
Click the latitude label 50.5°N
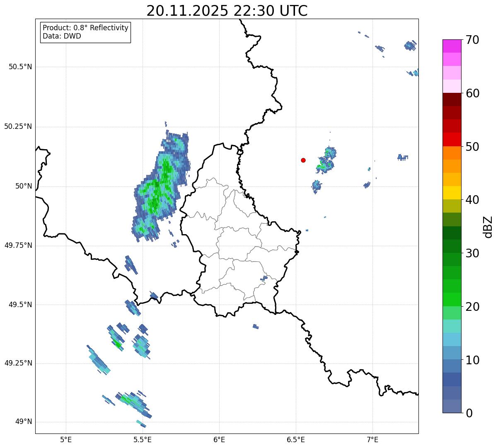coord(20,67)
